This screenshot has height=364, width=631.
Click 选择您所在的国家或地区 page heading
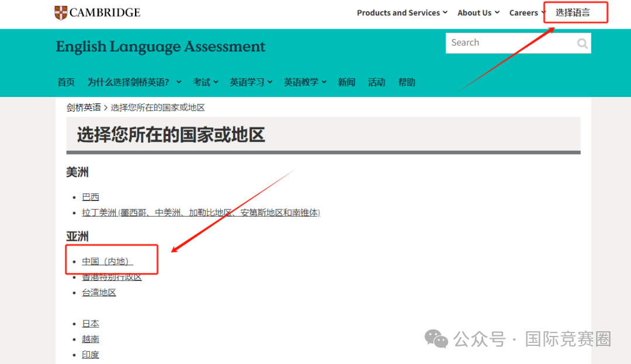tap(171, 135)
